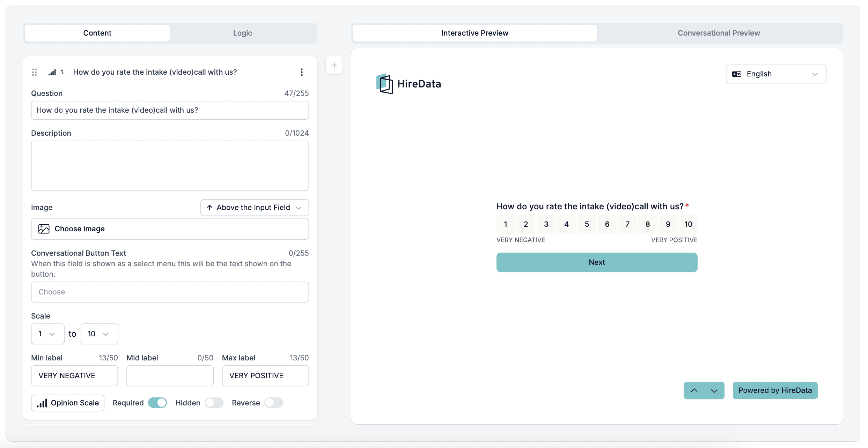The height and width of the screenshot is (448, 868).
Task: Click the empty Mid label field
Action: point(170,376)
